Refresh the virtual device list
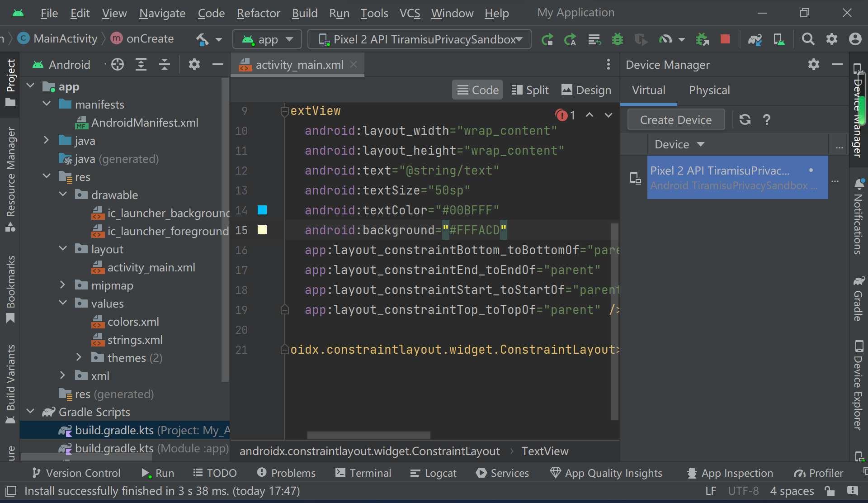The image size is (868, 503). [x=745, y=120]
